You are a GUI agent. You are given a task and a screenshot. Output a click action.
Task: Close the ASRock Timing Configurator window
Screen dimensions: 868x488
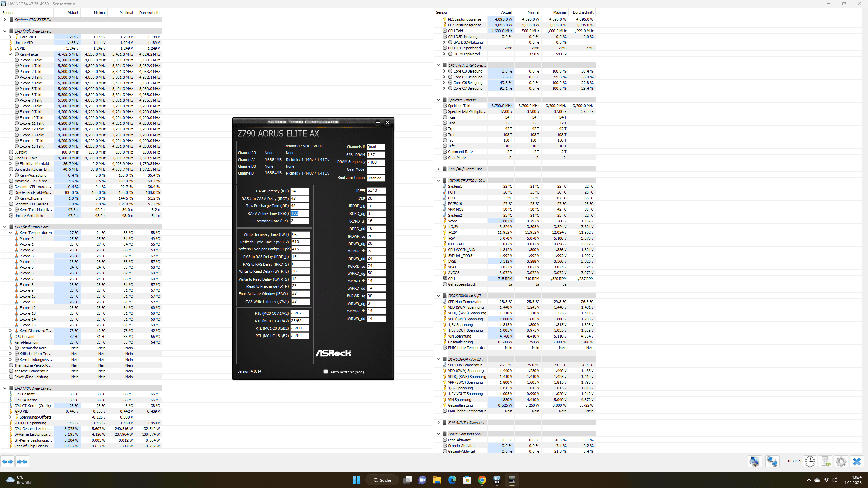[387, 123]
